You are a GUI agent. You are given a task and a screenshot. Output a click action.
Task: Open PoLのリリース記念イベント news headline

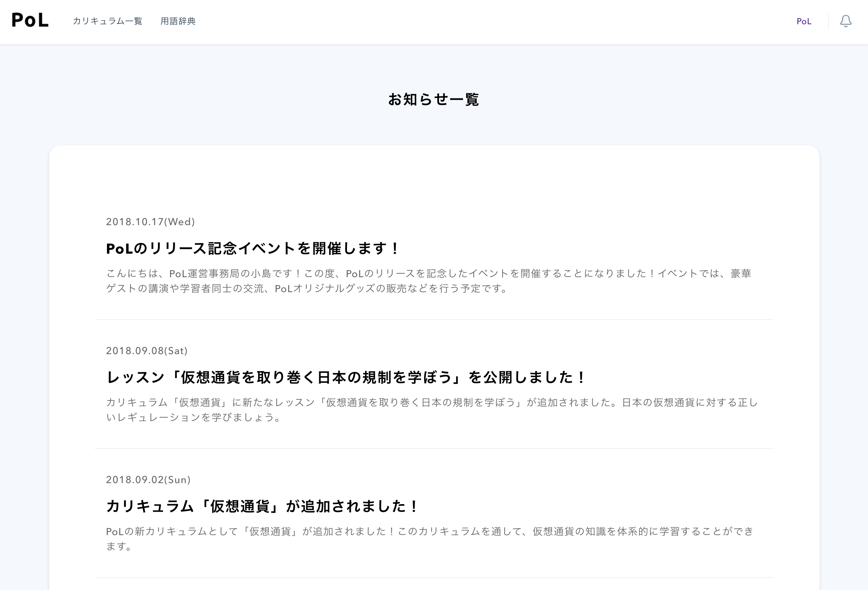252,249
